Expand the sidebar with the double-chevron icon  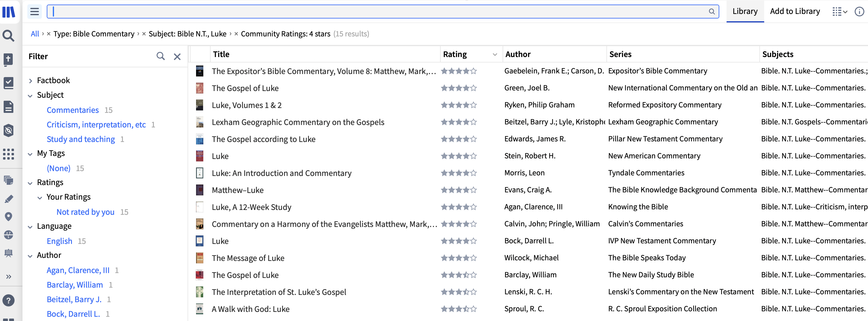9,276
